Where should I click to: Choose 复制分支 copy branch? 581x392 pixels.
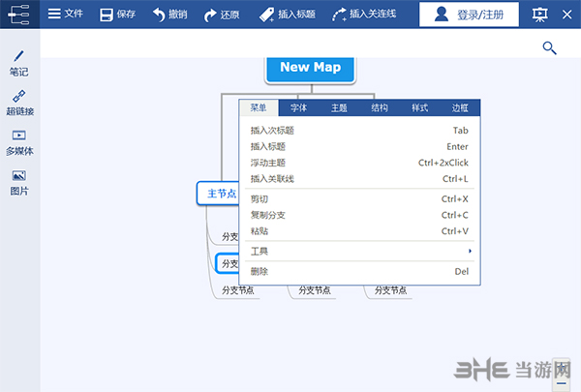coord(360,215)
